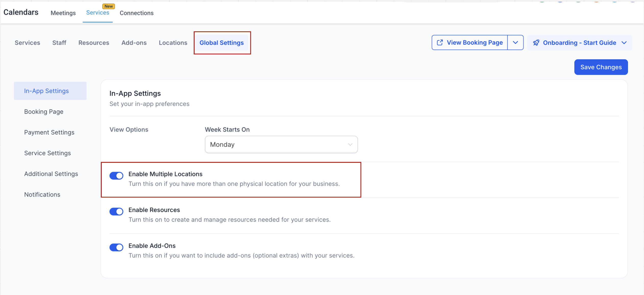Expand Onboarding - Start Guide chevron
Screen dimensions: 644x295
(624, 43)
